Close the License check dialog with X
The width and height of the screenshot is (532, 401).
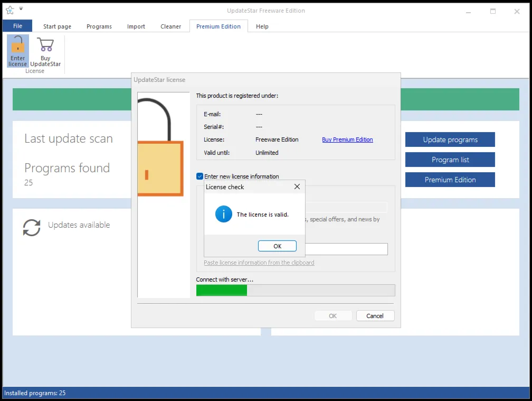(x=297, y=186)
